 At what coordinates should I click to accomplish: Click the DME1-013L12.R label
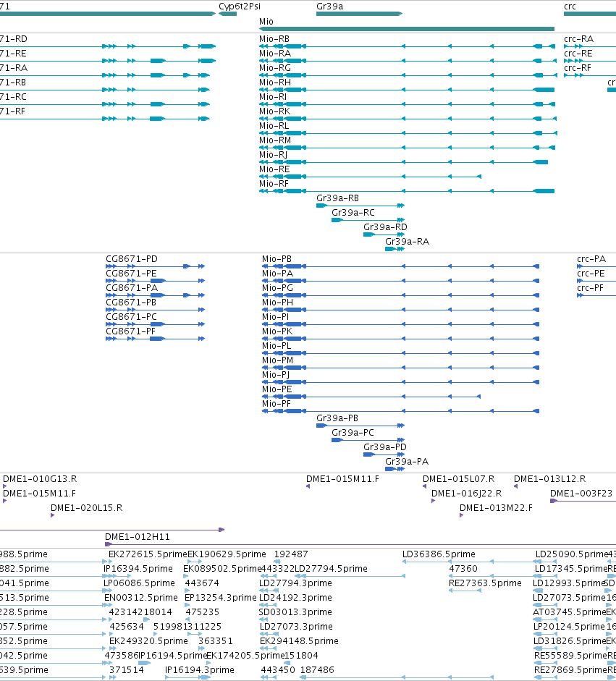[x=549, y=478]
